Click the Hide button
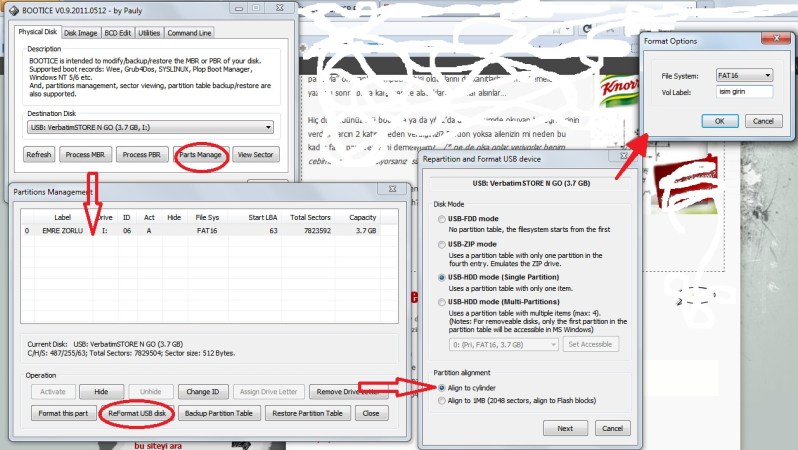 tap(101, 391)
